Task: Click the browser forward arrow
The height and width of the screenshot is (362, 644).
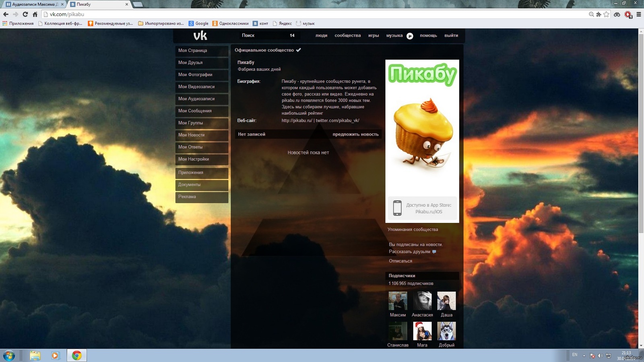Action: (x=15, y=14)
